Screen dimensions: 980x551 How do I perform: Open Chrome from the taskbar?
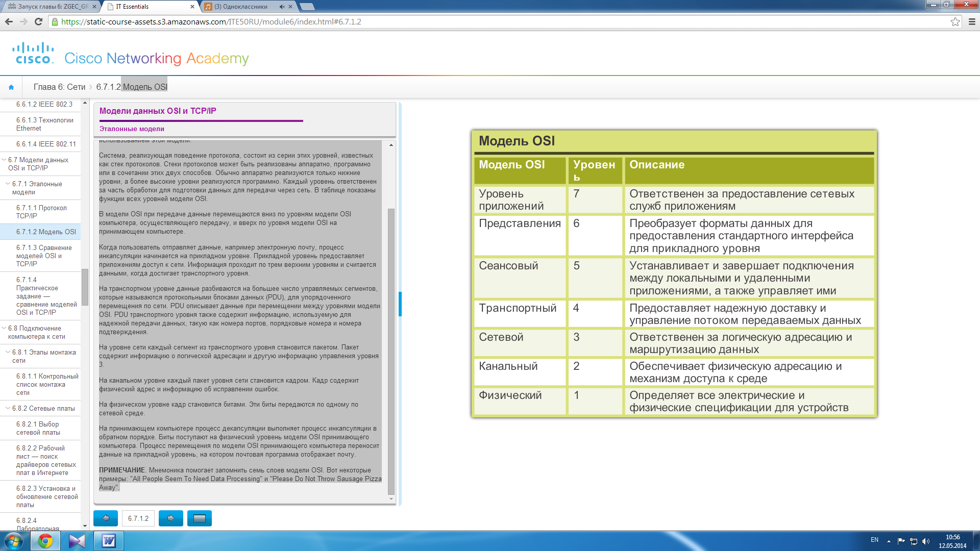pos(45,541)
